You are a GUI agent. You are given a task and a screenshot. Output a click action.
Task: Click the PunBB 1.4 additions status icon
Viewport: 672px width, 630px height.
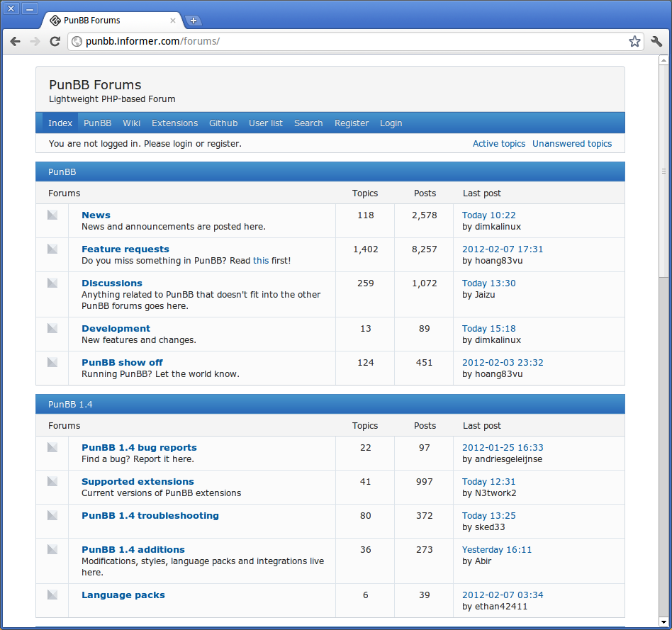click(x=52, y=549)
